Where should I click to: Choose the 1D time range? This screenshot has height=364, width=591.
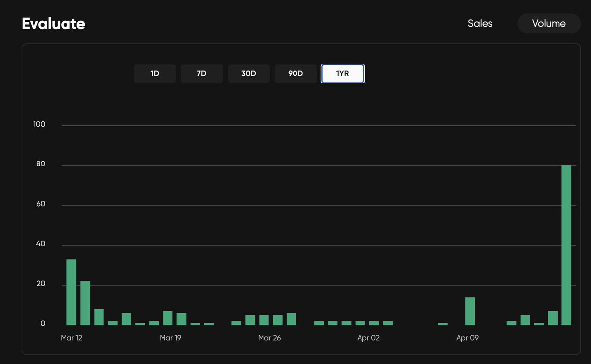click(x=155, y=74)
